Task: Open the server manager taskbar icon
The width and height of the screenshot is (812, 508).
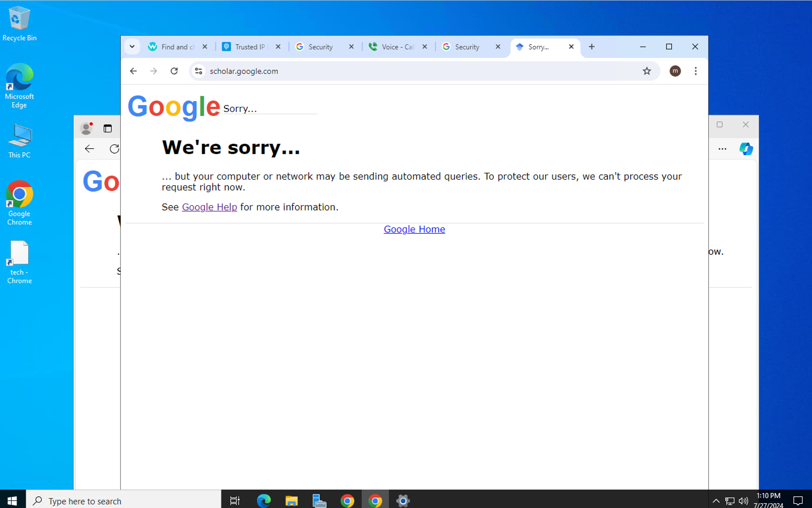Action: [x=319, y=500]
